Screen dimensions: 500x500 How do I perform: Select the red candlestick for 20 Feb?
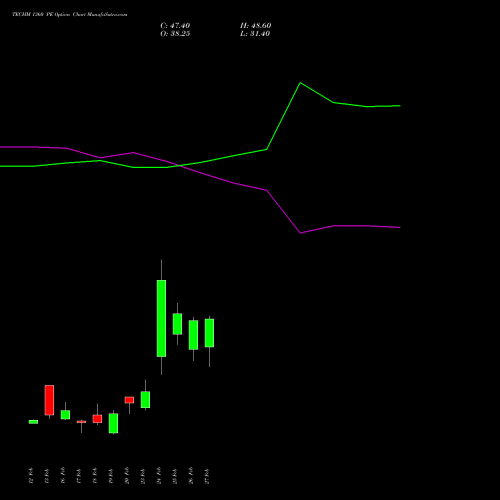point(129,400)
